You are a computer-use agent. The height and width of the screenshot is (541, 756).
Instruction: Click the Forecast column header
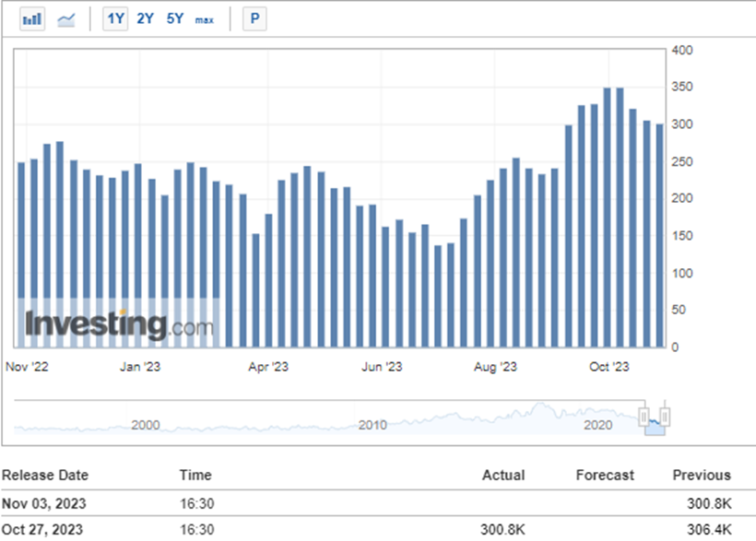(x=605, y=475)
